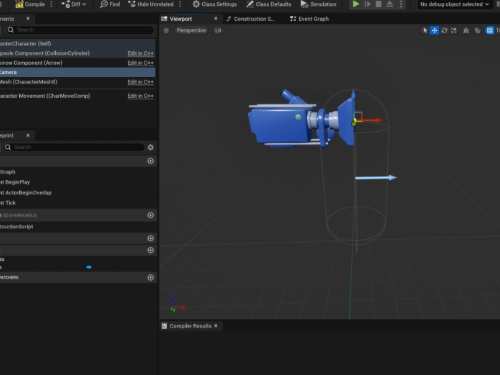Click the Stop playback button

[x=379, y=4]
